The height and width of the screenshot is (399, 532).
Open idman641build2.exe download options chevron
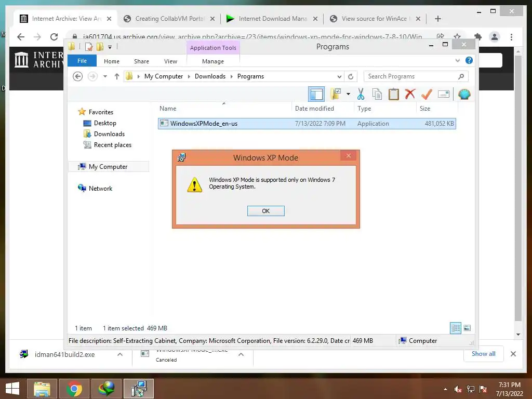tap(120, 354)
